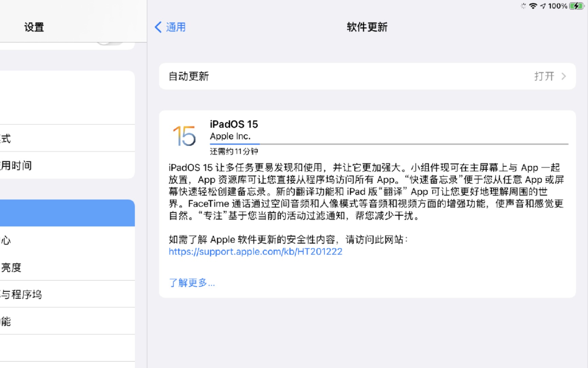Image resolution: width=588 pixels, height=368 pixels.
Task: Open the sidebar row ending in 式
Action: point(67,138)
